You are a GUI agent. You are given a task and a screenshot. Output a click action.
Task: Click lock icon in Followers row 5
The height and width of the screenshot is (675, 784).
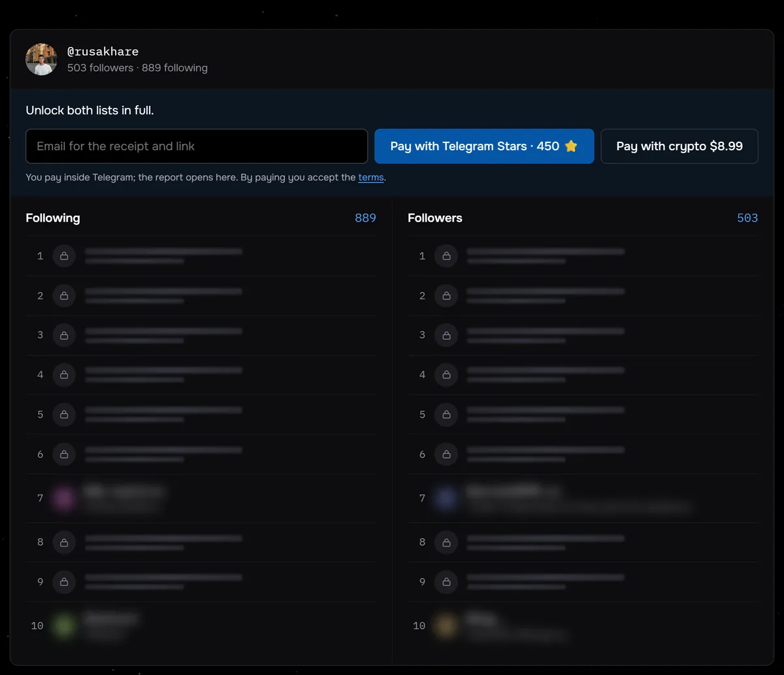point(446,414)
